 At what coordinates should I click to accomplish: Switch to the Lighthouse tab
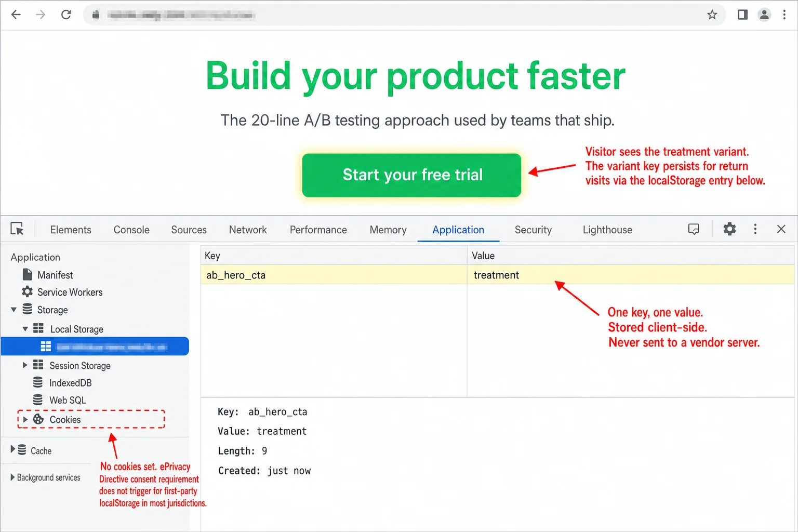point(607,230)
